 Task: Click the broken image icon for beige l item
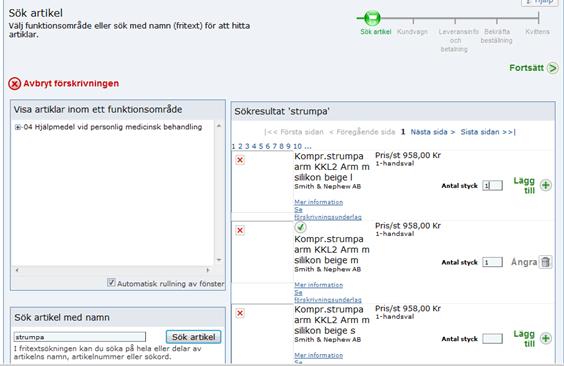[240, 160]
